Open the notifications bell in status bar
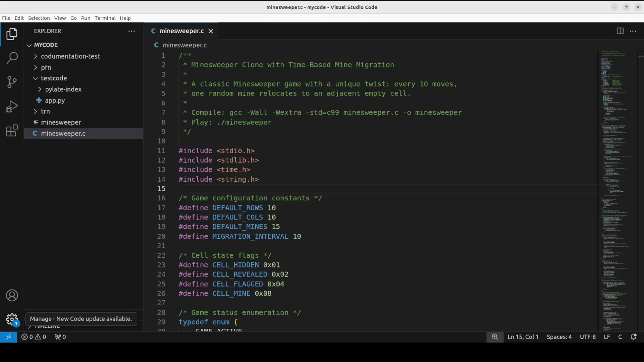 (634, 337)
